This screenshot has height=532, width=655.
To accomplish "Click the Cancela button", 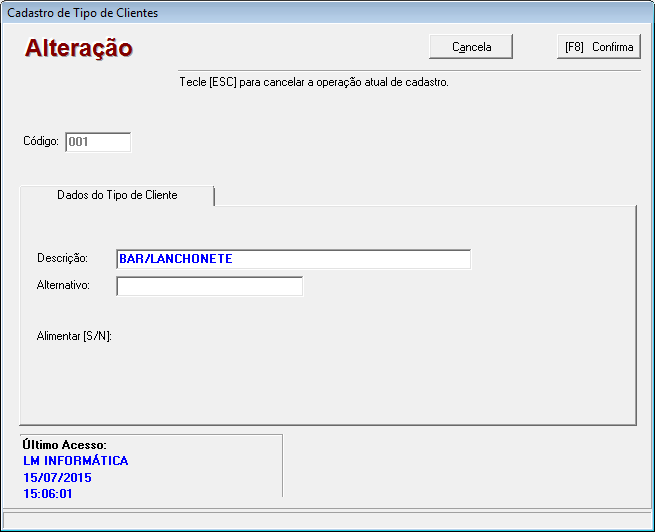I will pyautogui.click(x=471, y=47).
